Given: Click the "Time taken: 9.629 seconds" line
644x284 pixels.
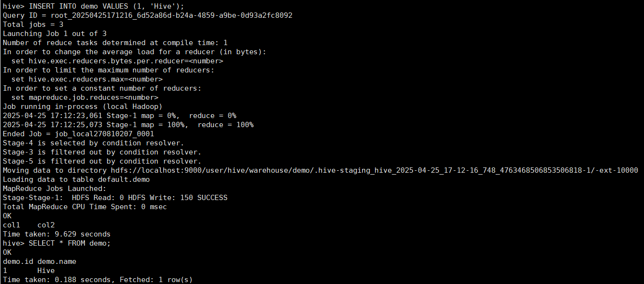Looking at the screenshot, I should click(x=57, y=234).
